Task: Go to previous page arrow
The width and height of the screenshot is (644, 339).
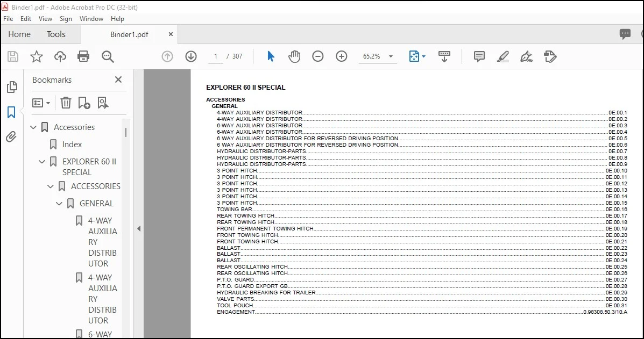Action: tap(167, 56)
